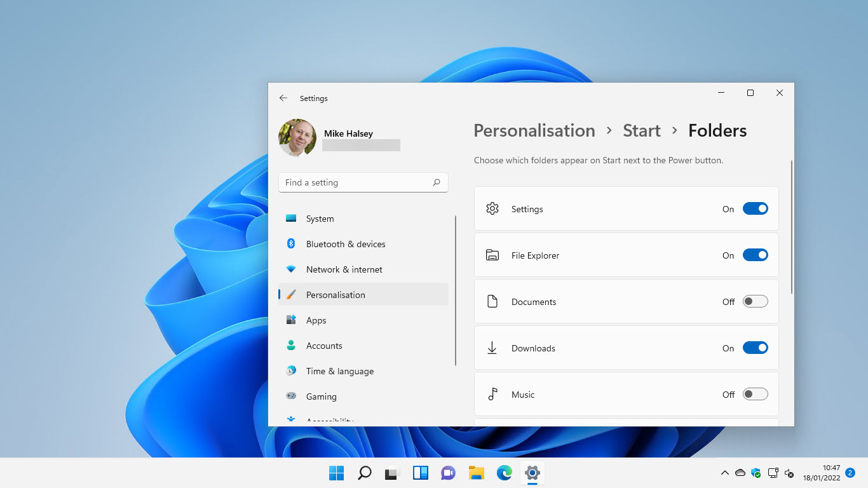Open the Windows Start button

pos(336,473)
